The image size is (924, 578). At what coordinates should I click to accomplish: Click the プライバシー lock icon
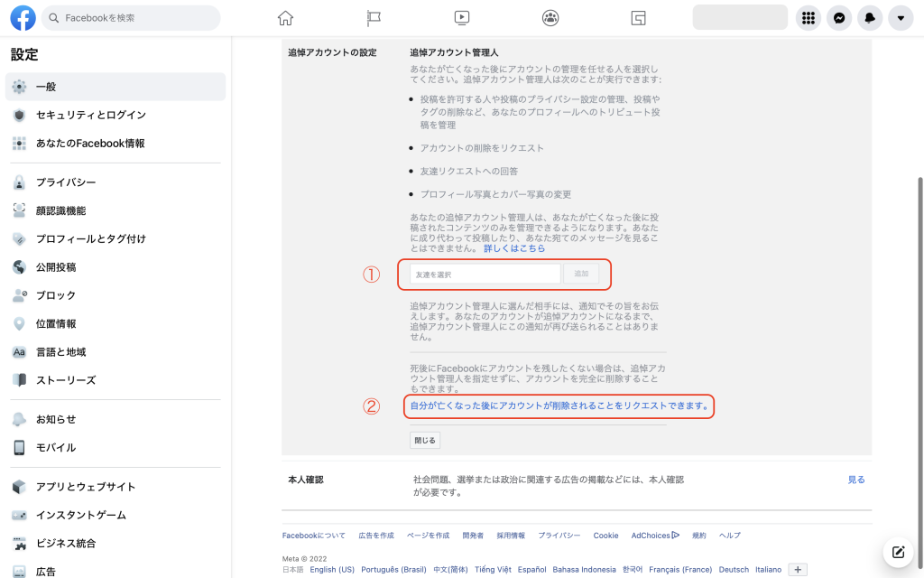pyautogui.click(x=20, y=182)
